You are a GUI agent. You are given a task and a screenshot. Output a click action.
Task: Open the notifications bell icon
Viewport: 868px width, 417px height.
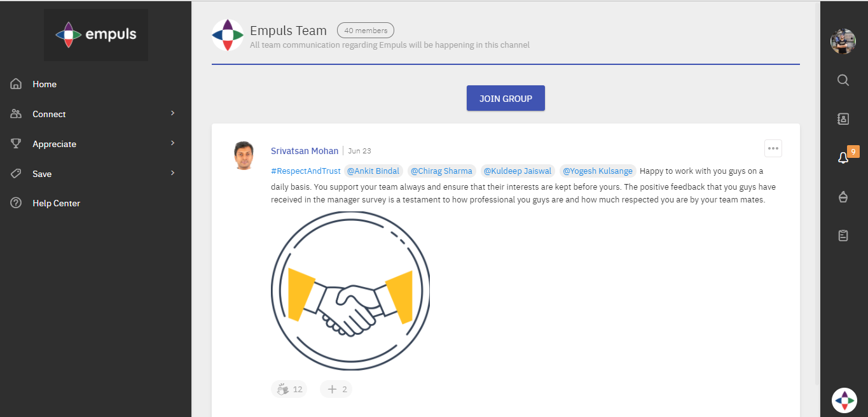click(x=843, y=157)
